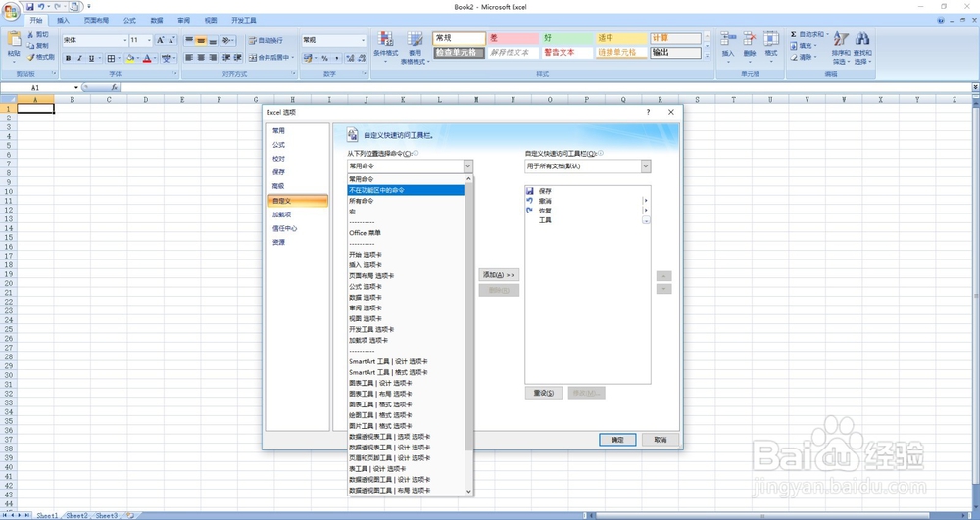Screen dimensions: 980x520
Task: Click Save icon in Quick Access Toolbar
Action: coord(30,6)
